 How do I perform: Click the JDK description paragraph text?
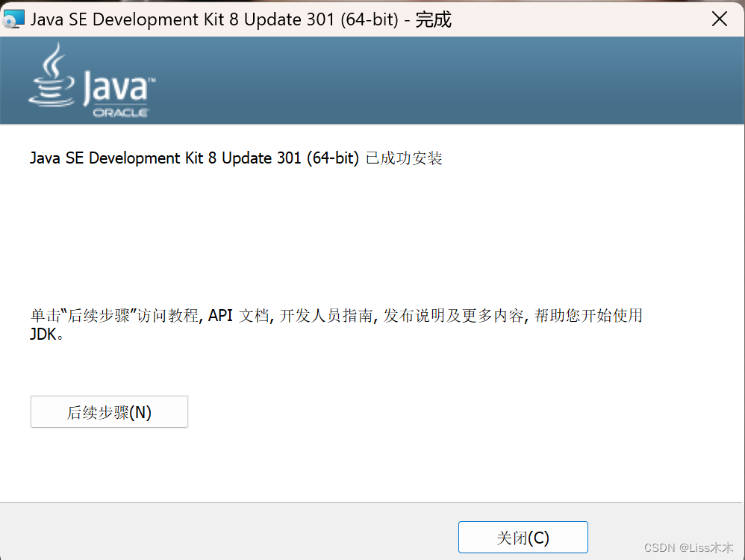pyautogui.click(x=336, y=316)
